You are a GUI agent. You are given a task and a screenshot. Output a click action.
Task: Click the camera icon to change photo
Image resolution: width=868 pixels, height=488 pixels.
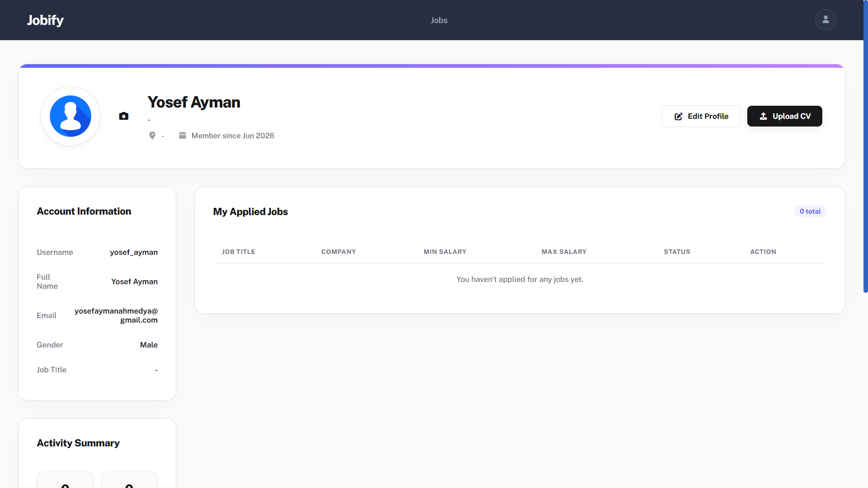coord(123,116)
